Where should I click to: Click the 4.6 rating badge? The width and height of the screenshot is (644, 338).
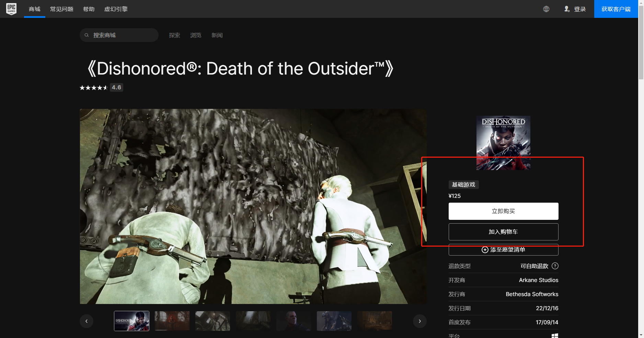(116, 88)
